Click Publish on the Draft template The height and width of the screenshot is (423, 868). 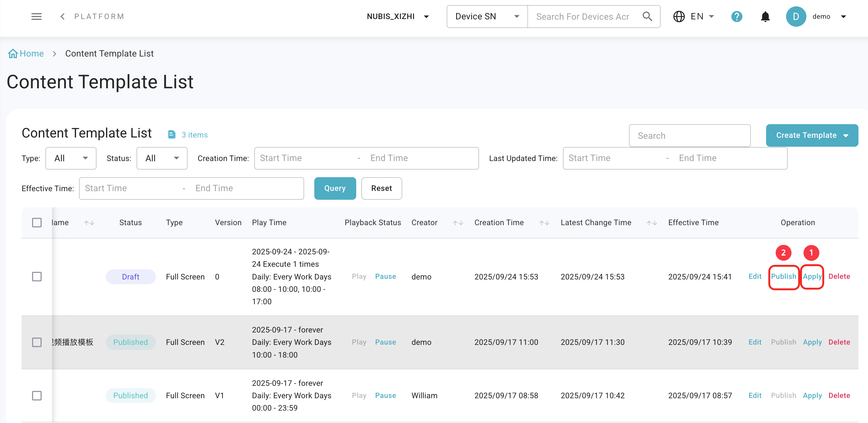[784, 276]
